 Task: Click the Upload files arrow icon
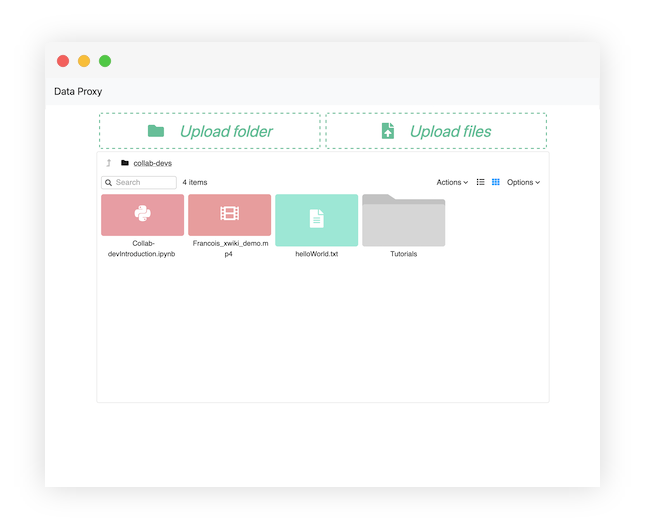(x=388, y=131)
